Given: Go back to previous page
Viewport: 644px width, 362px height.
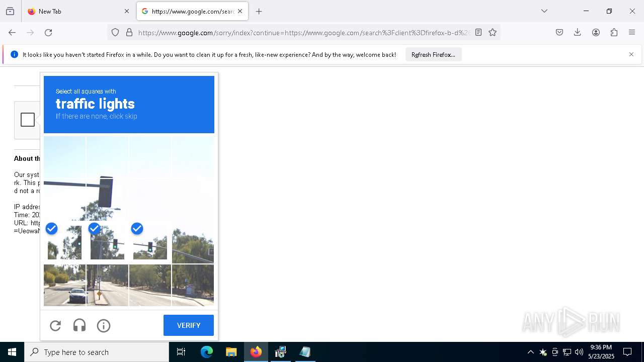Looking at the screenshot, I should (x=12, y=33).
